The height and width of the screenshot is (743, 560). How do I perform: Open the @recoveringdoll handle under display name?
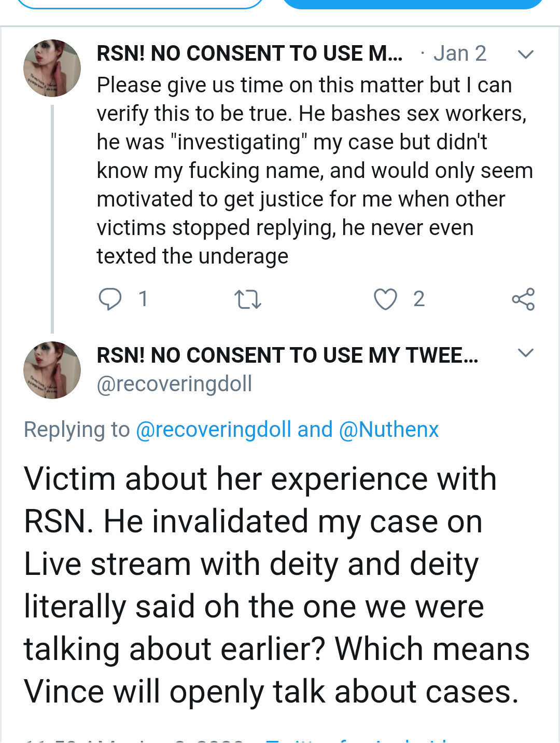(x=174, y=384)
